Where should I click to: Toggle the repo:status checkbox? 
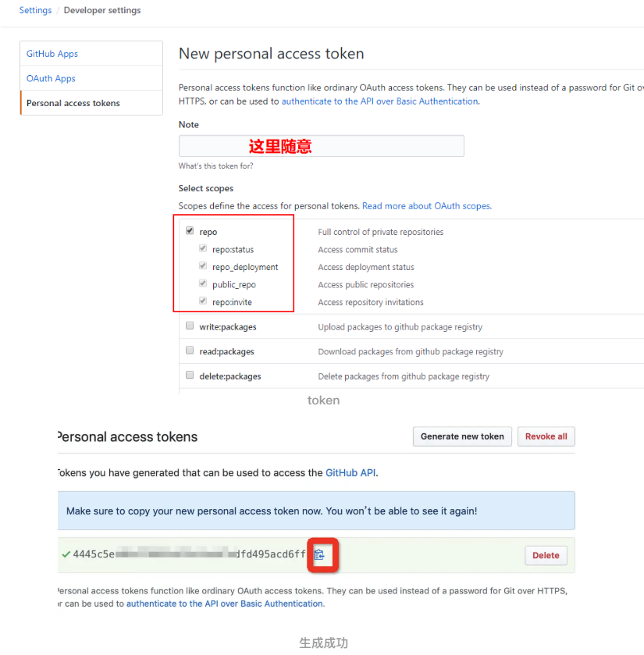203,248
